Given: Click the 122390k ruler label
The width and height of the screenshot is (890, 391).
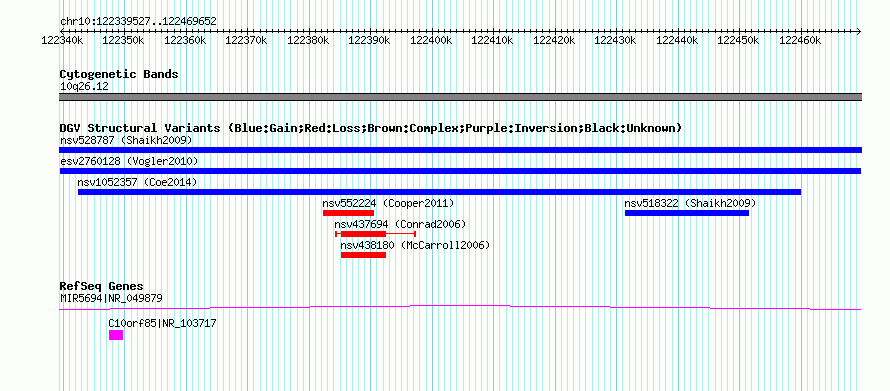Looking at the screenshot, I should (370, 41).
